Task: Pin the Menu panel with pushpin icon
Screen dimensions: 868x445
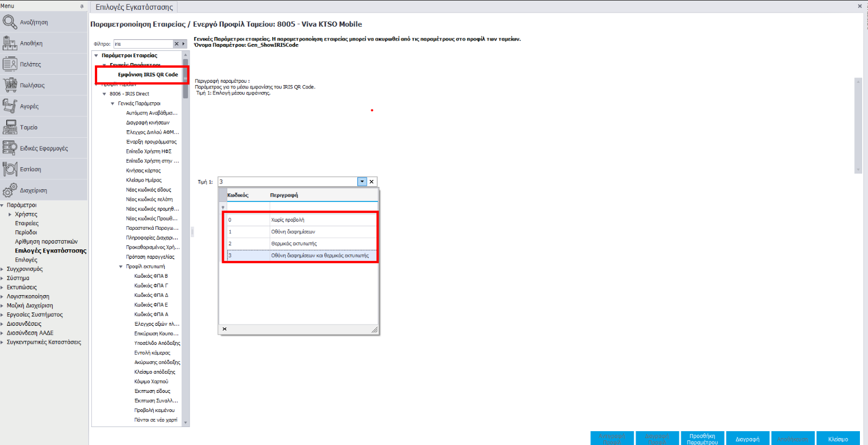Action: pyautogui.click(x=82, y=6)
